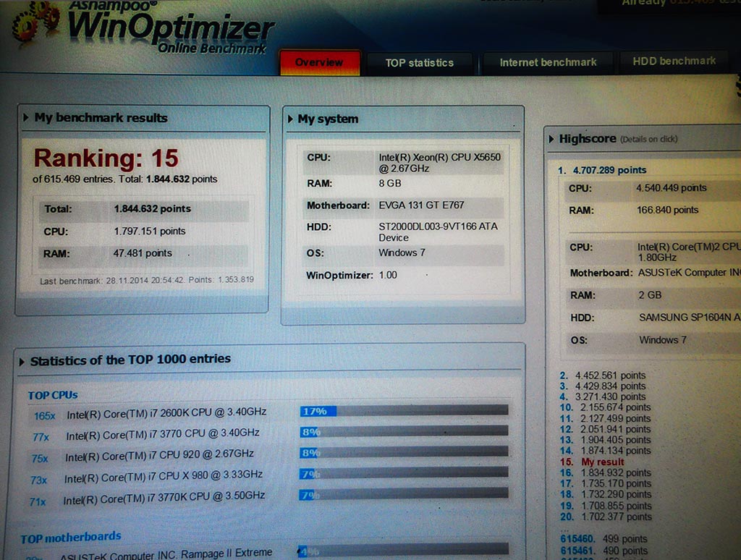Screen dimensions: 741x560
Task: Click the TOP CPUs heading
Action: (x=52, y=395)
